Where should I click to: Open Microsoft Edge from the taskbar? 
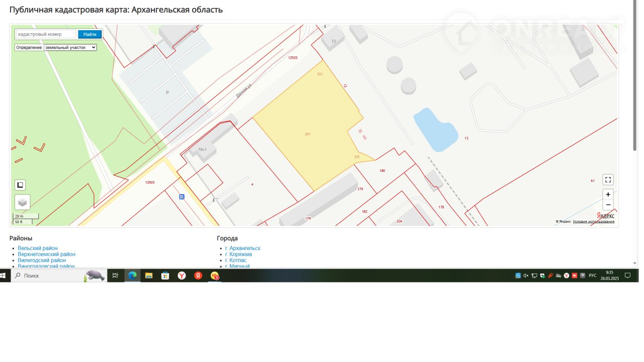click(x=132, y=276)
